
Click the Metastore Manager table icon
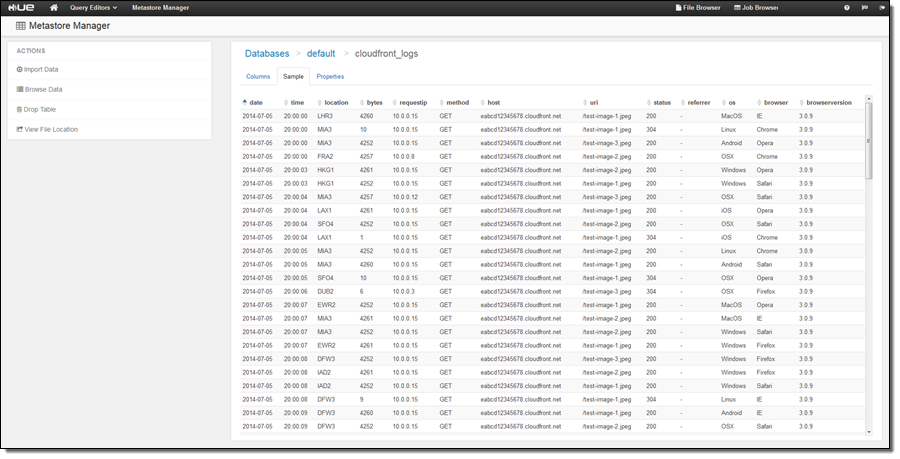pyautogui.click(x=21, y=26)
